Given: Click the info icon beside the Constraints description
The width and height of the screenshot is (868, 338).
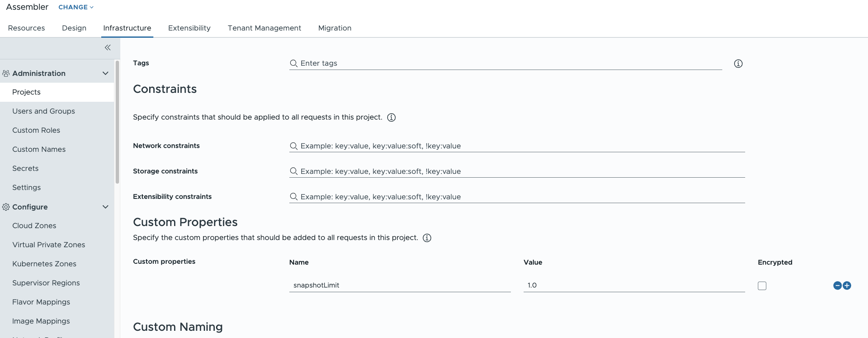Looking at the screenshot, I should pos(391,117).
